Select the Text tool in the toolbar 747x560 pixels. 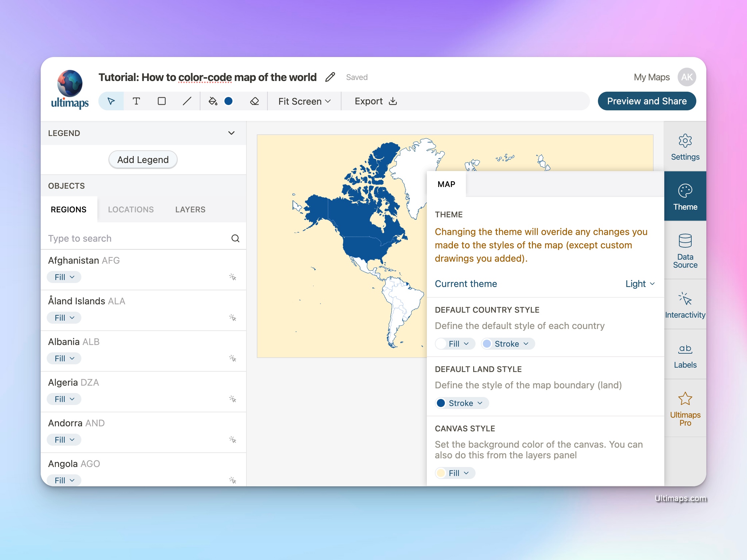tap(136, 101)
